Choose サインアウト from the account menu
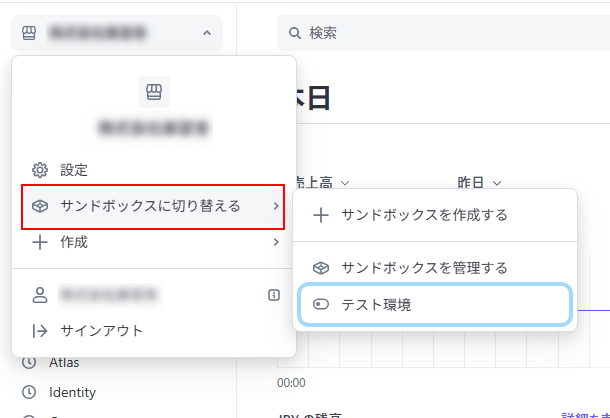 tap(101, 331)
